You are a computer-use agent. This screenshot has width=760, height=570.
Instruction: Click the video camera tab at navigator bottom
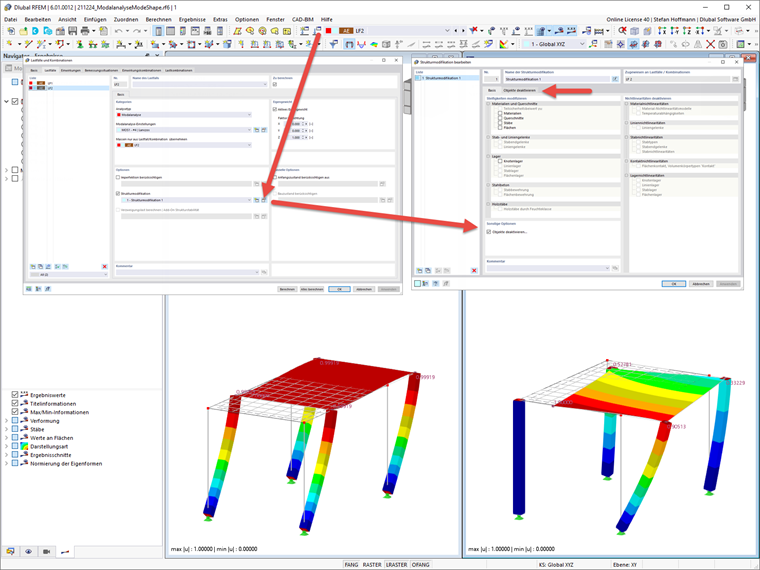tap(47, 552)
